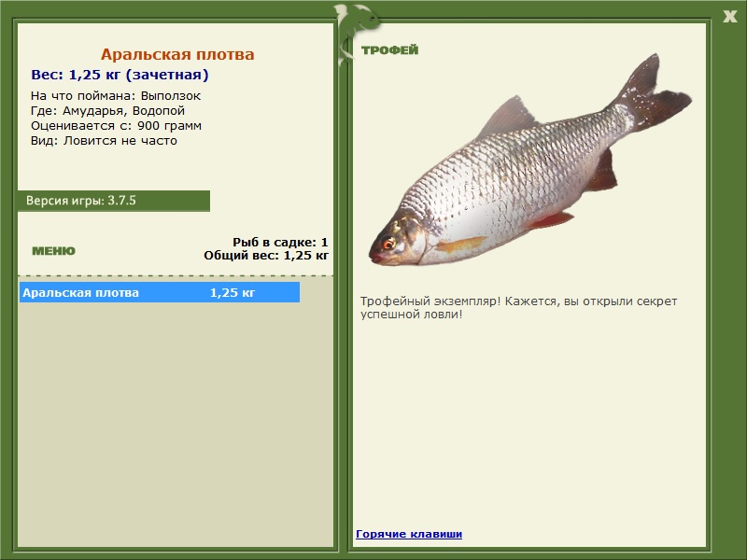This screenshot has width=747, height=560.
Task: Click the Где: Амударья, Водопой line
Action: (107, 111)
